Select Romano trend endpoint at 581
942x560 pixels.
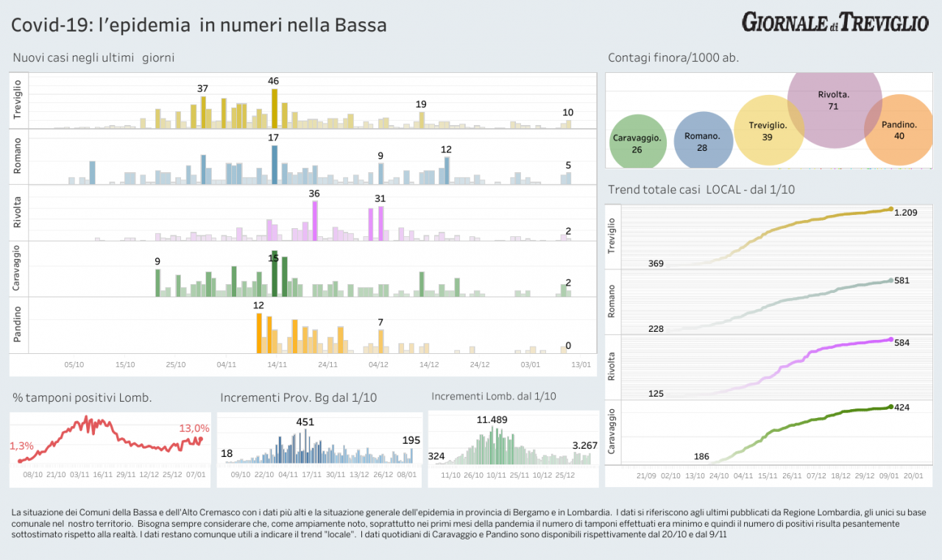(890, 280)
